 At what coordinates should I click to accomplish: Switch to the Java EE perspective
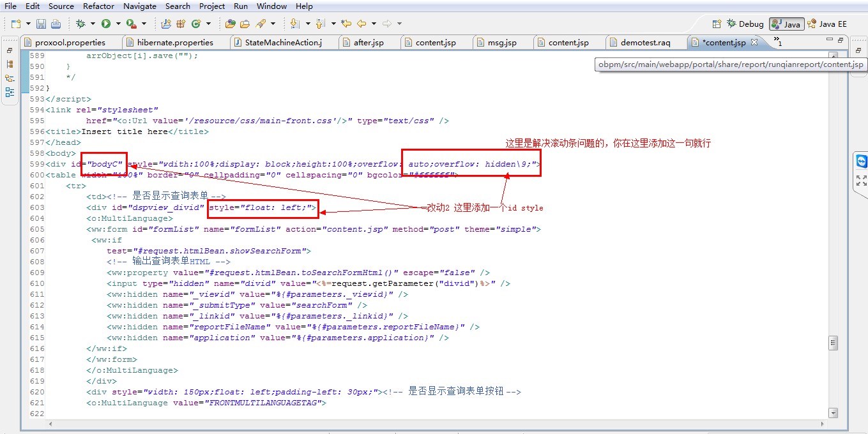[828, 24]
